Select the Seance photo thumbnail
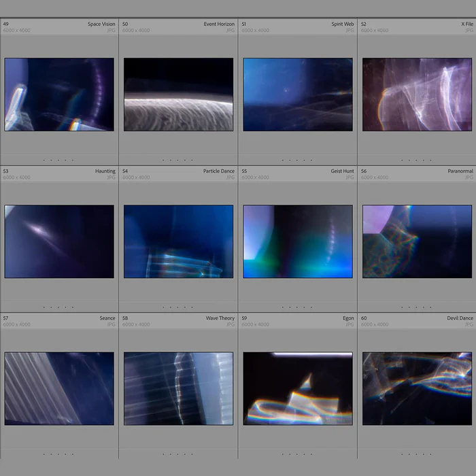 click(59, 388)
